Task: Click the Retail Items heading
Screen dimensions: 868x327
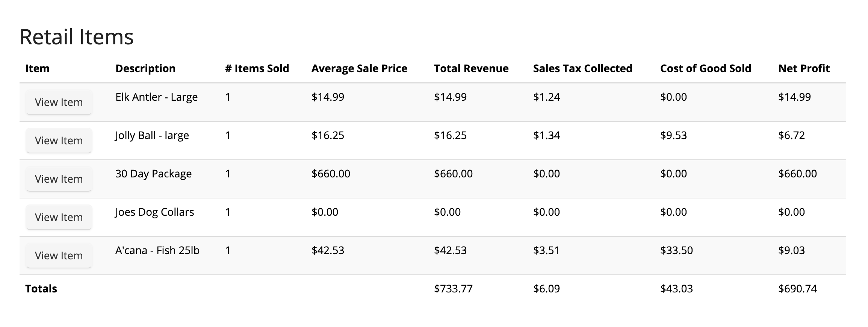Action: pyautogui.click(x=77, y=37)
